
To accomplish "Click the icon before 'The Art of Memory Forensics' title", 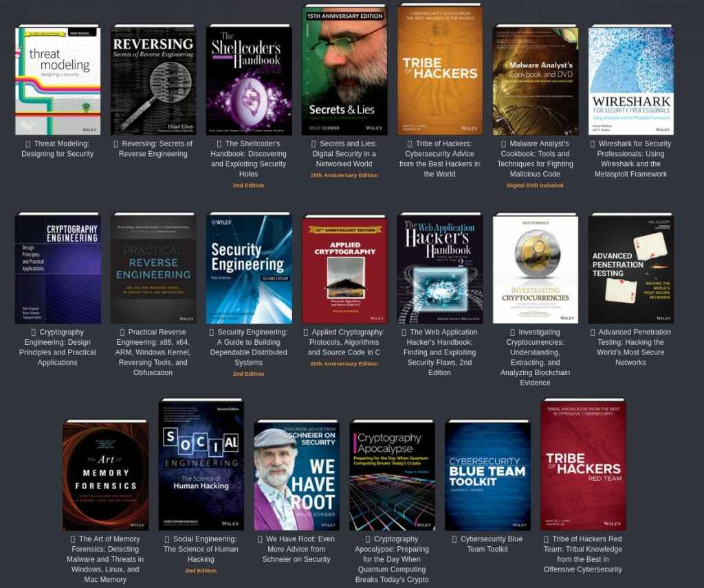I will coord(73,539).
